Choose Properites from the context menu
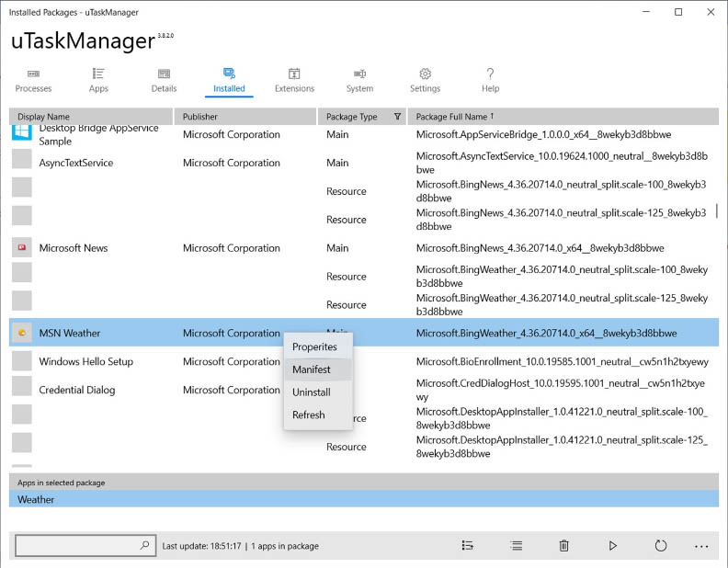 coord(318,346)
